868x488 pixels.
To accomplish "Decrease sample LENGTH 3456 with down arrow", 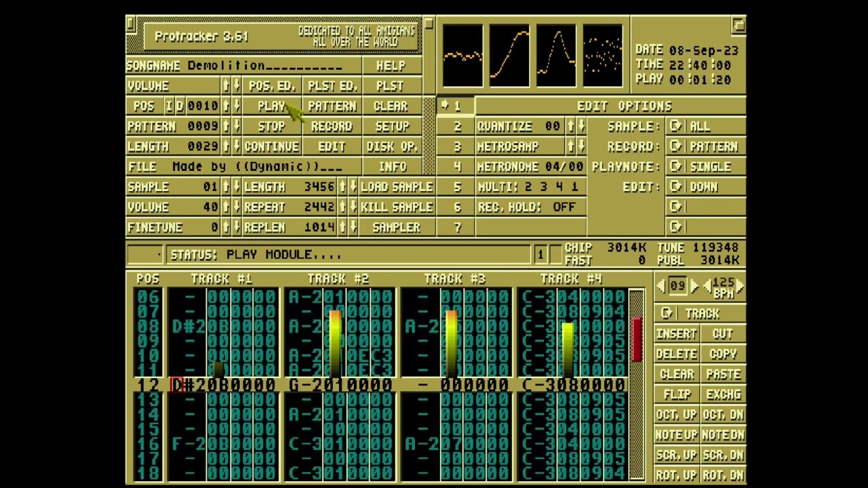I will [x=353, y=187].
